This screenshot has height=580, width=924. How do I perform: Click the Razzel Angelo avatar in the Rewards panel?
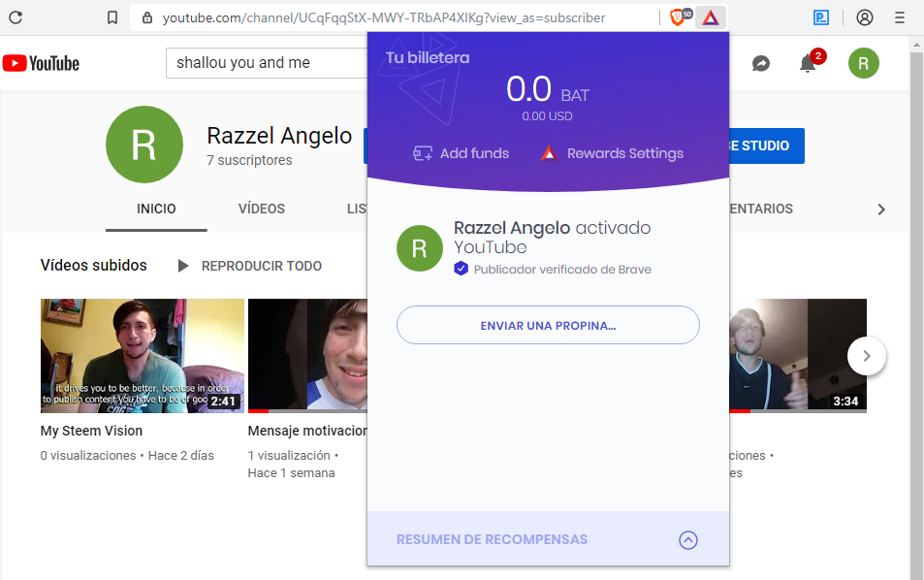[420, 248]
